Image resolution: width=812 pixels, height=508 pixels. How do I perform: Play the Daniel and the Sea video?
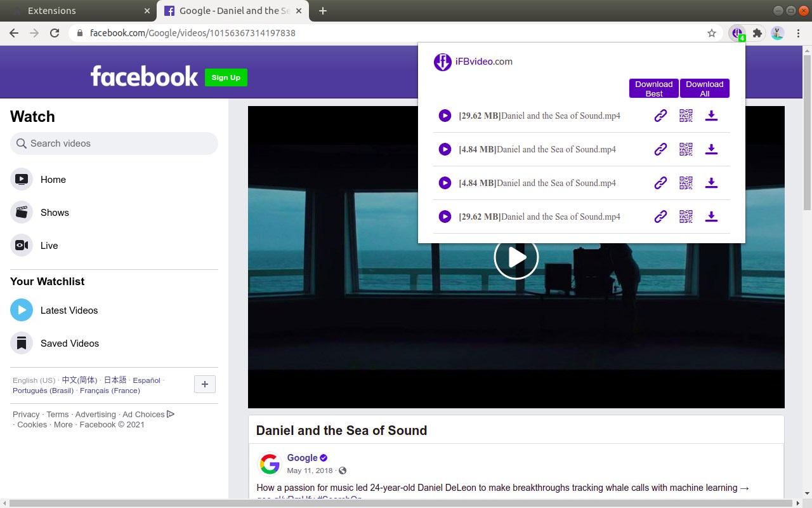point(516,257)
